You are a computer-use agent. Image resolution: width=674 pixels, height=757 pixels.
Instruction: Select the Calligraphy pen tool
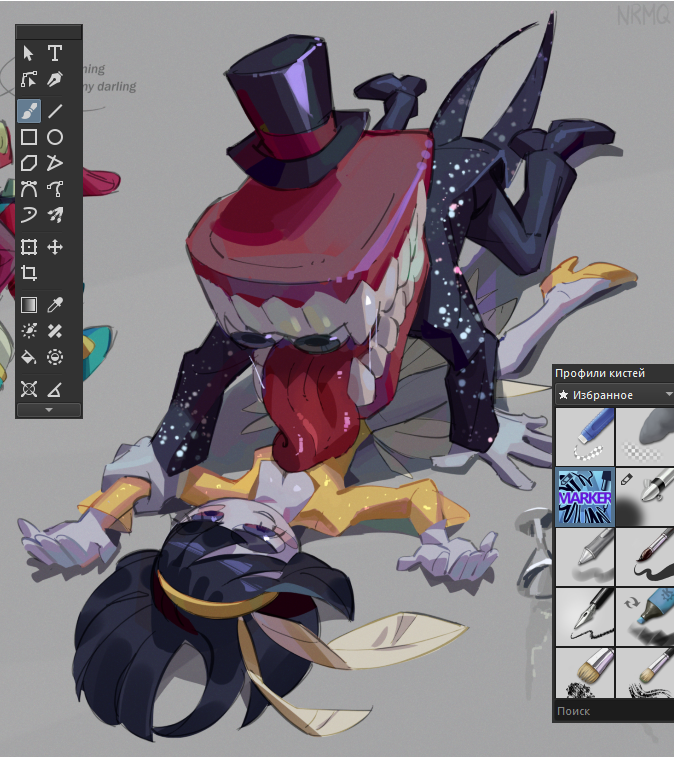(55, 79)
